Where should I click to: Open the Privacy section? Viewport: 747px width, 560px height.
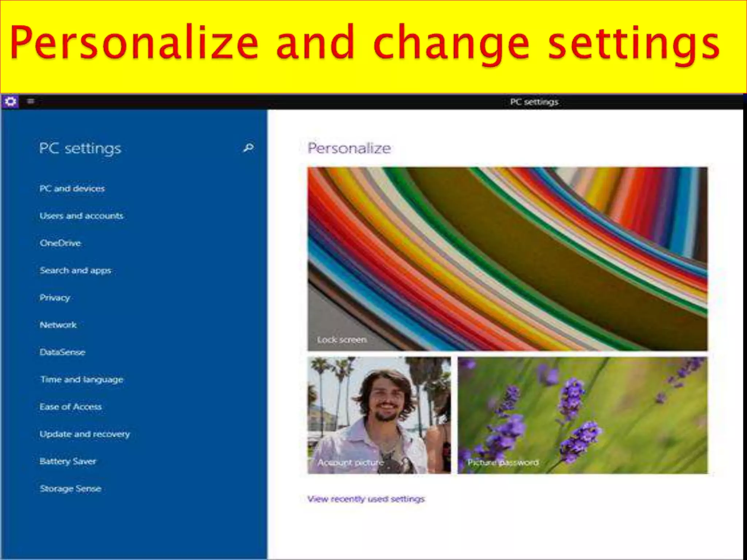tap(55, 298)
